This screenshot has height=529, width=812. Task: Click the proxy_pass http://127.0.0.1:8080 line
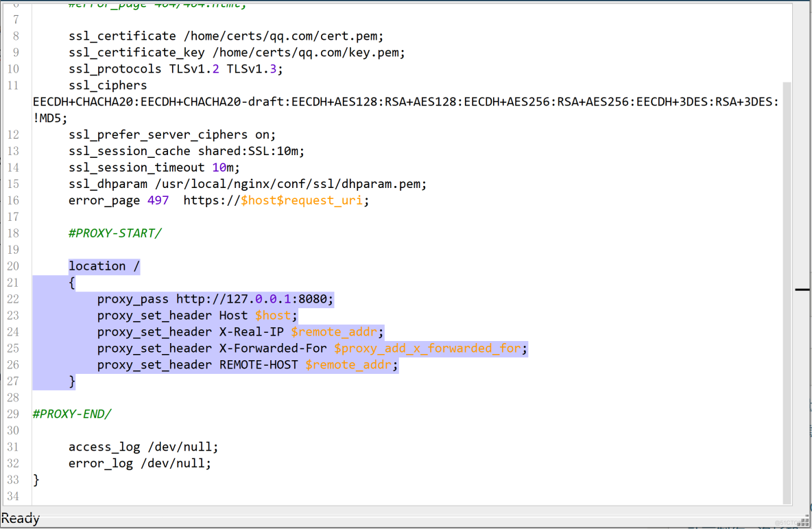(215, 299)
